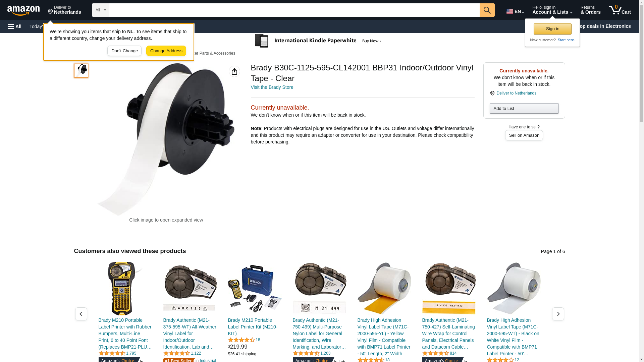Click the share icon on the product image

coord(234,71)
